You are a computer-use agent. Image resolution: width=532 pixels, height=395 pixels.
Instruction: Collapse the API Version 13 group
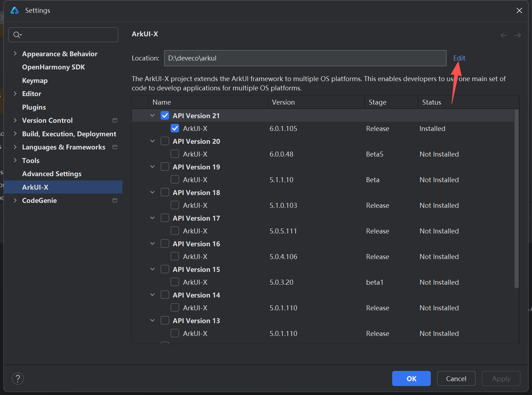[152, 321]
